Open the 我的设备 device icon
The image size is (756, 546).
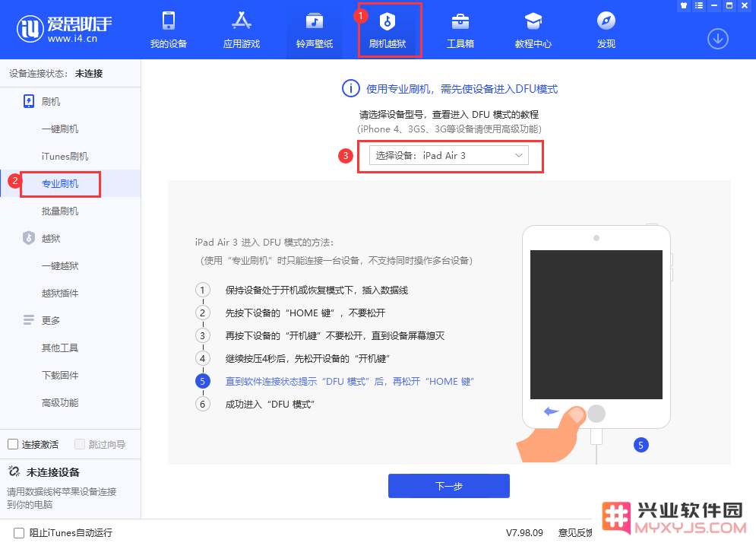169,21
